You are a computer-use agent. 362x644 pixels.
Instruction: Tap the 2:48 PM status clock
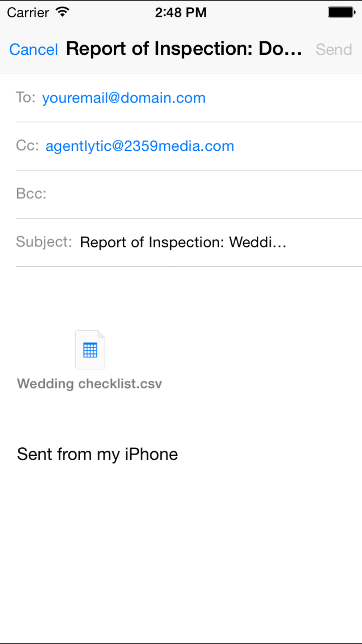click(x=181, y=12)
